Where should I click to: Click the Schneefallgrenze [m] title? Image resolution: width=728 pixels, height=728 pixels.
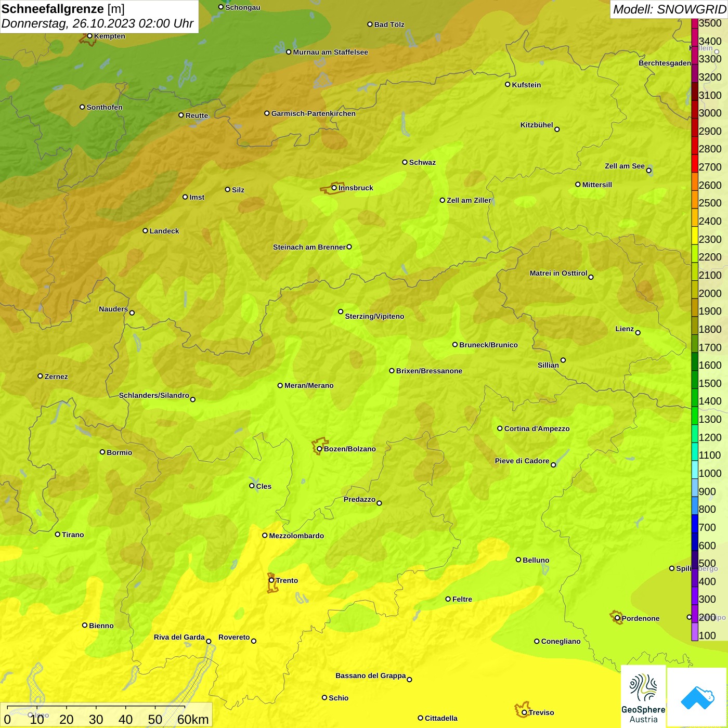tap(63, 9)
